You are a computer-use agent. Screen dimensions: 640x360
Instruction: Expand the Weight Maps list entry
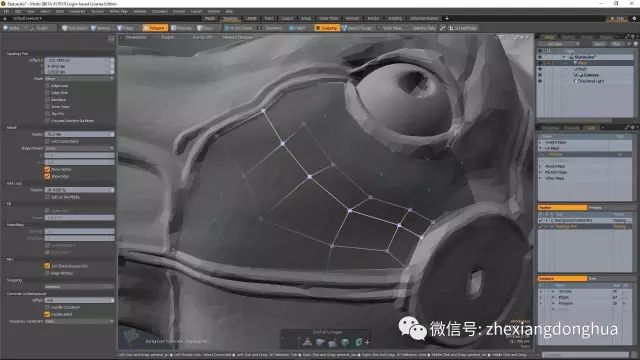click(x=541, y=142)
